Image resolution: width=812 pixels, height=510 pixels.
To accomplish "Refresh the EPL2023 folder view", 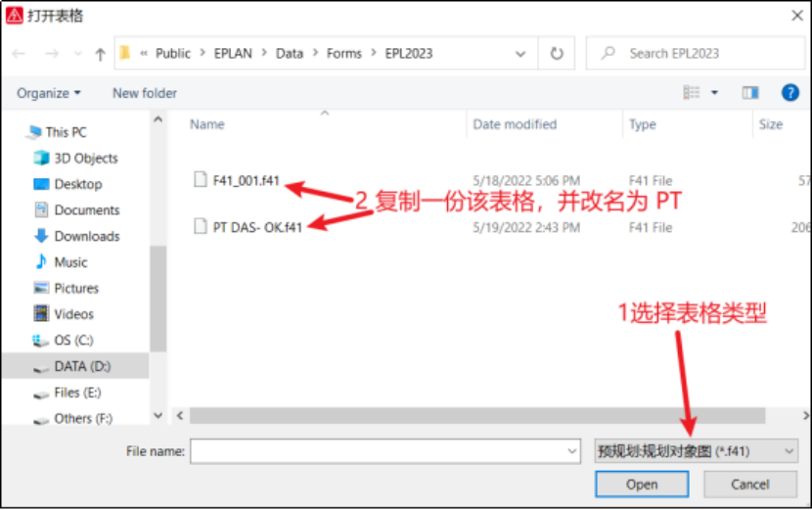I will click(x=557, y=54).
